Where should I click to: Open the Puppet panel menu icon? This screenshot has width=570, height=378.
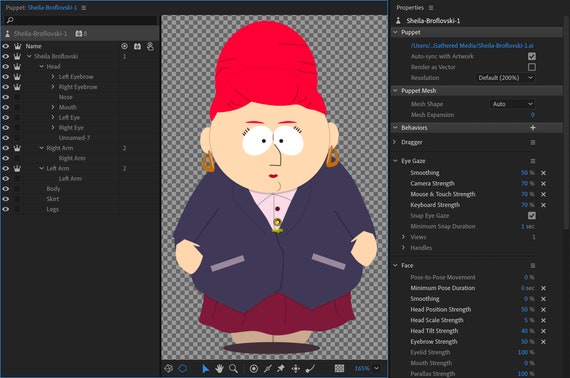coord(84,8)
